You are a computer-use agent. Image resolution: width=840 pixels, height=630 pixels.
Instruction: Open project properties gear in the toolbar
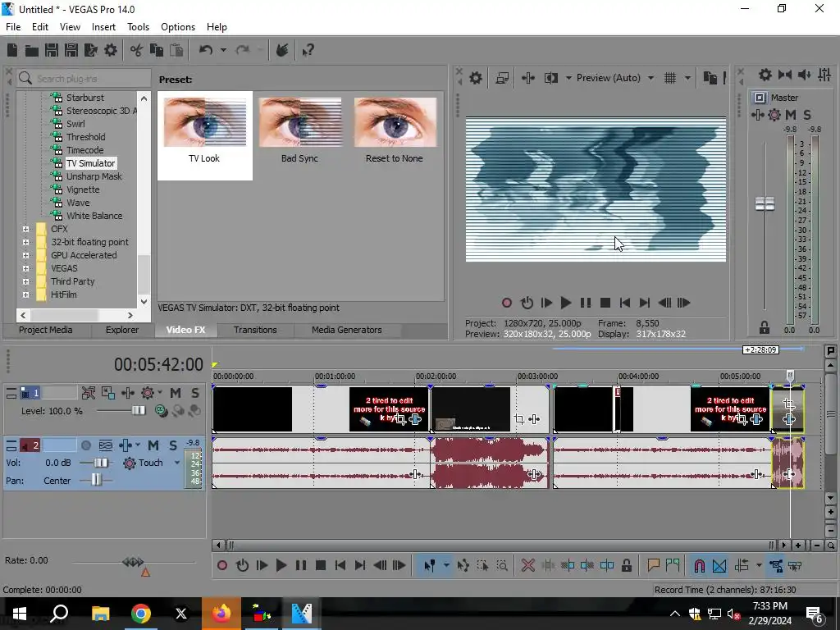click(111, 50)
